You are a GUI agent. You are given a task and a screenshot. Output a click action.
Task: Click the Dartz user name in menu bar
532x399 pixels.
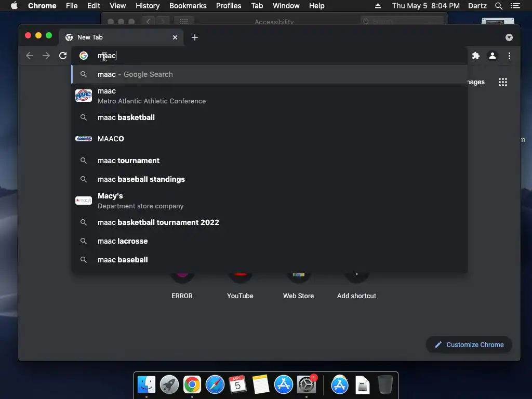(x=477, y=6)
